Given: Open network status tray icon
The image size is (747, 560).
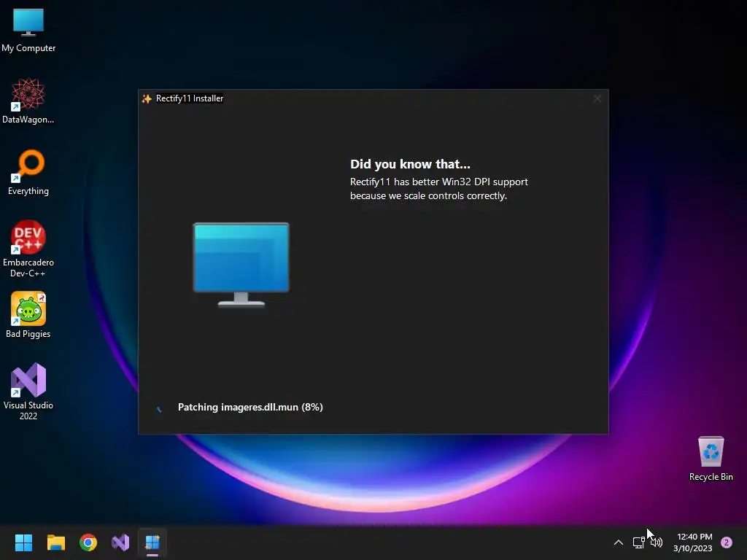Looking at the screenshot, I should [x=638, y=542].
